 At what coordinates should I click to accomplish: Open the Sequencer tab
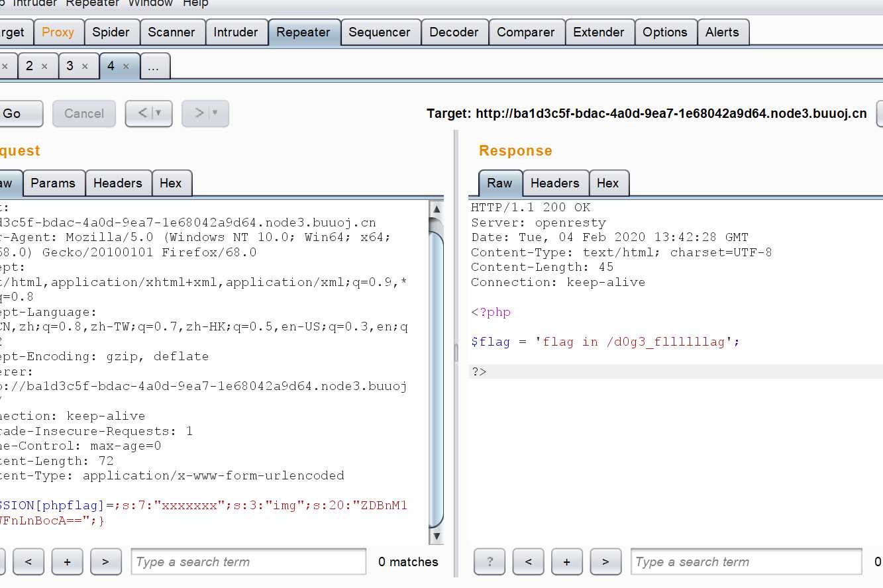[380, 32]
